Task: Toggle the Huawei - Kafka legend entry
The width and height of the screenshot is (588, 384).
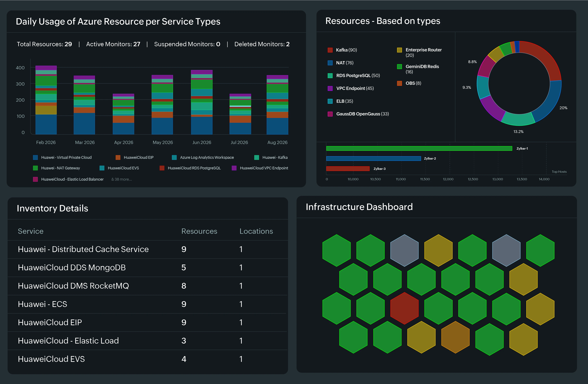Action: [x=271, y=157]
